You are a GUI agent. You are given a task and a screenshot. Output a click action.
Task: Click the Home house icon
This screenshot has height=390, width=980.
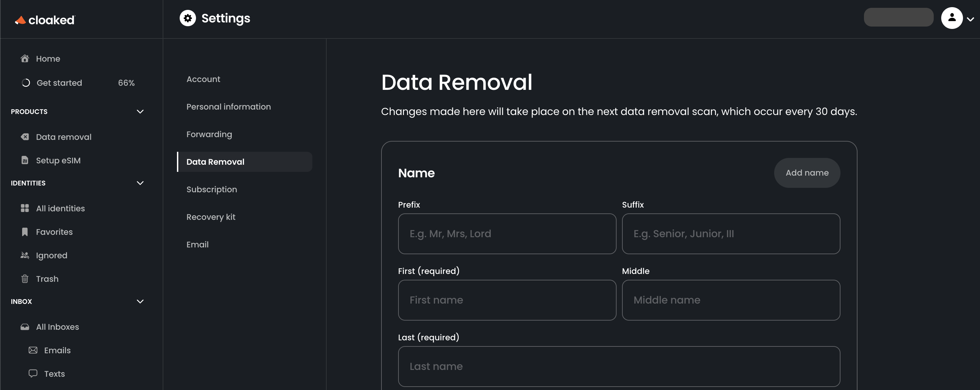pos(25,58)
